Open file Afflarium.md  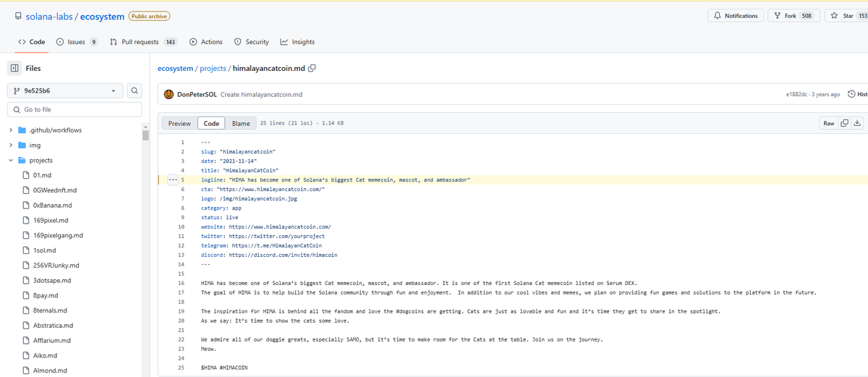(x=52, y=340)
